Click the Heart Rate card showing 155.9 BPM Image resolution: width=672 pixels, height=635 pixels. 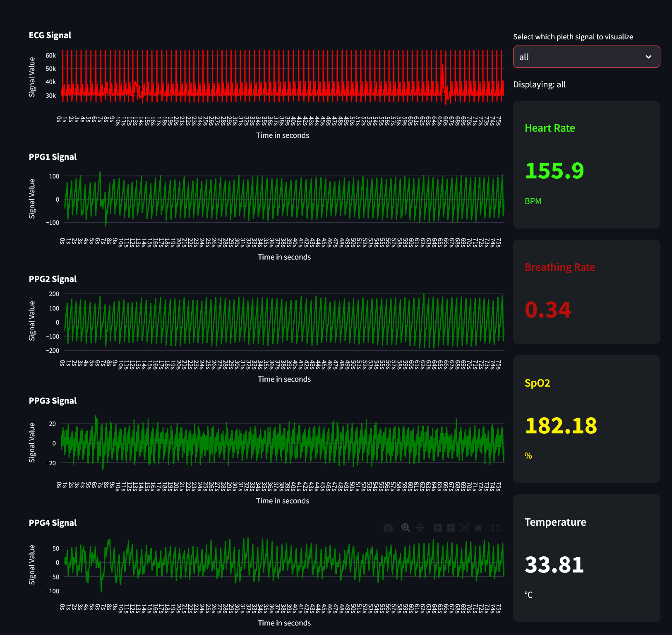pyautogui.click(x=586, y=166)
